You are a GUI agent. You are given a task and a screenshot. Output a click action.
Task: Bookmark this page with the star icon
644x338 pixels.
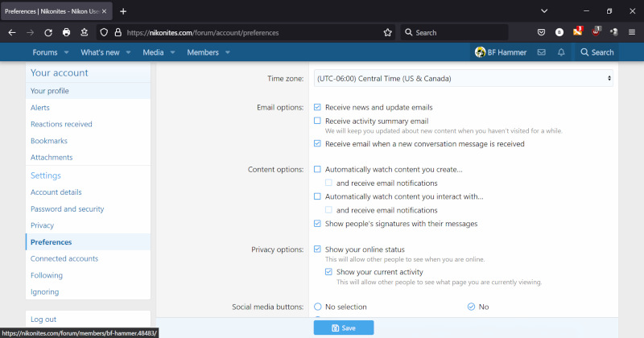(x=387, y=32)
